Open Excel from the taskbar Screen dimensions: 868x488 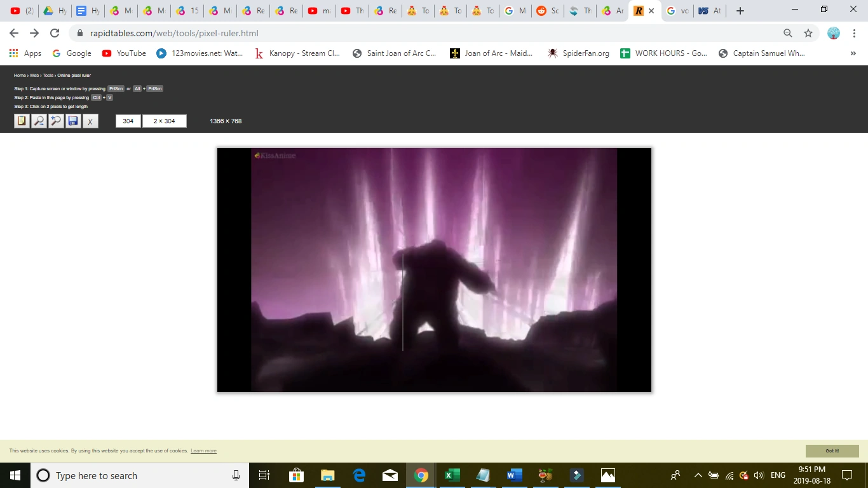point(452,475)
